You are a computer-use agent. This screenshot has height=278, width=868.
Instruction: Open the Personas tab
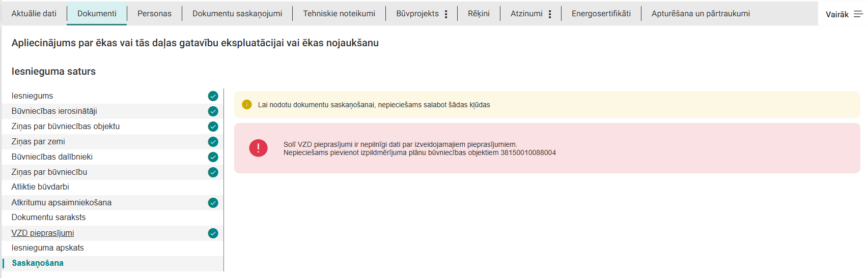[x=154, y=13]
